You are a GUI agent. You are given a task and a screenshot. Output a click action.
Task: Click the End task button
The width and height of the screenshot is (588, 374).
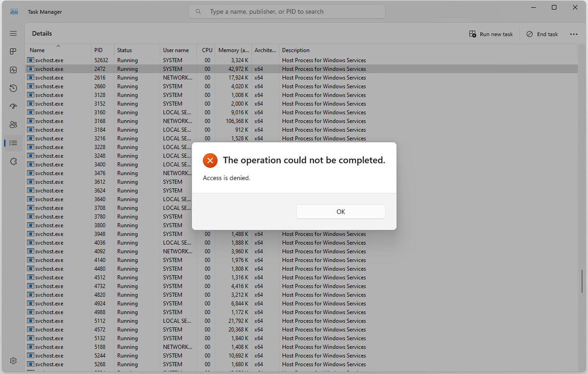pos(542,34)
